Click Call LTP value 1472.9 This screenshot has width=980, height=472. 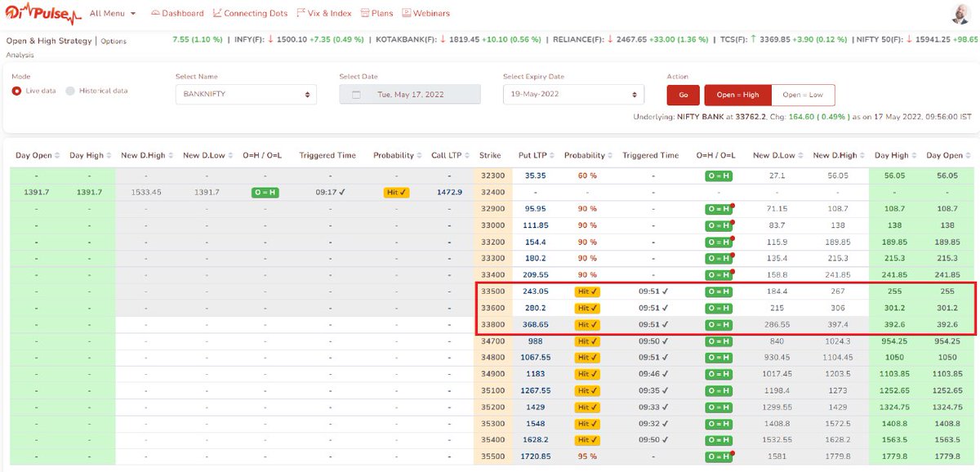tap(449, 192)
